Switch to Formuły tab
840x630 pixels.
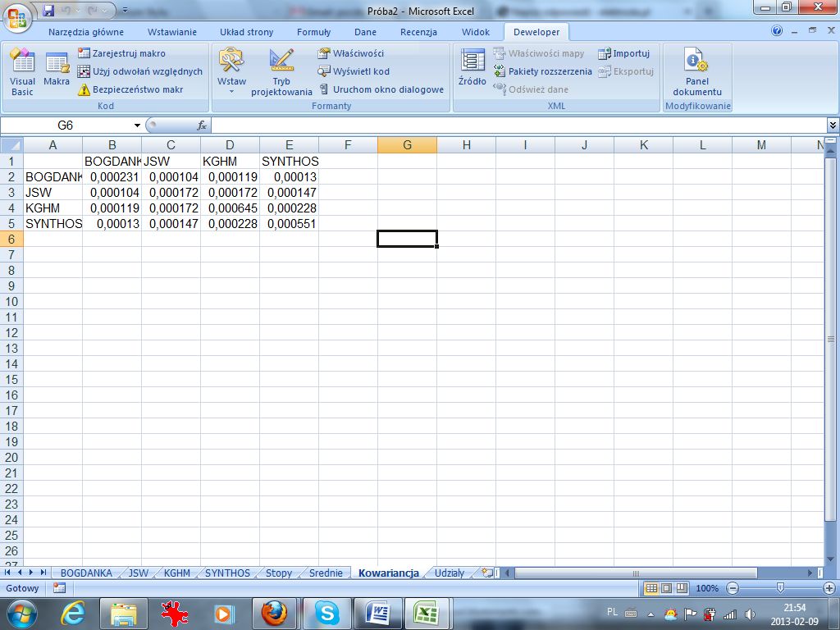(314, 32)
